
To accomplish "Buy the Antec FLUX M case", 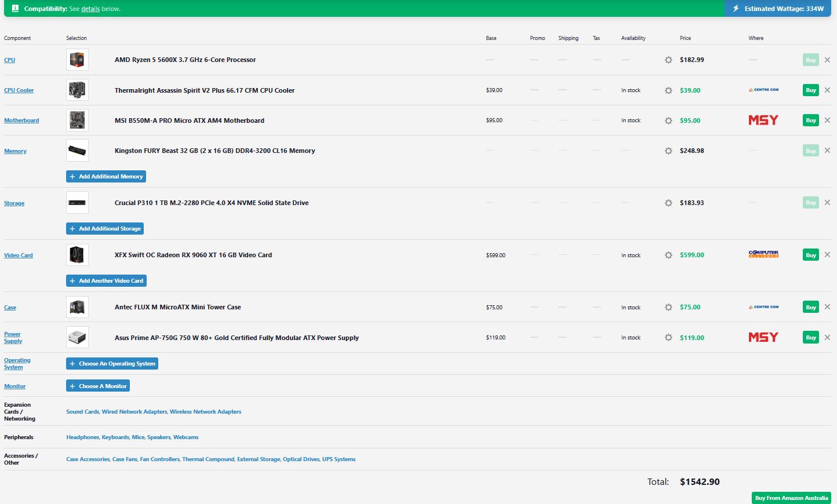I will point(811,307).
